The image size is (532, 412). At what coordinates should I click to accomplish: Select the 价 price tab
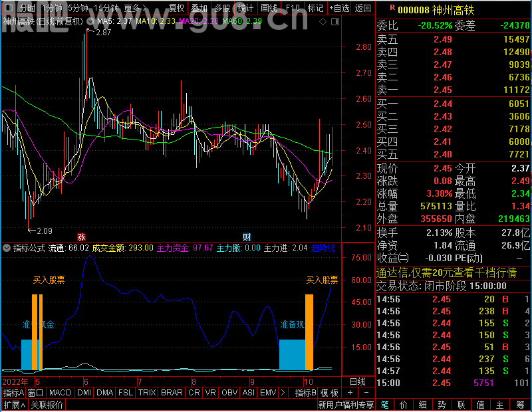point(404,405)
